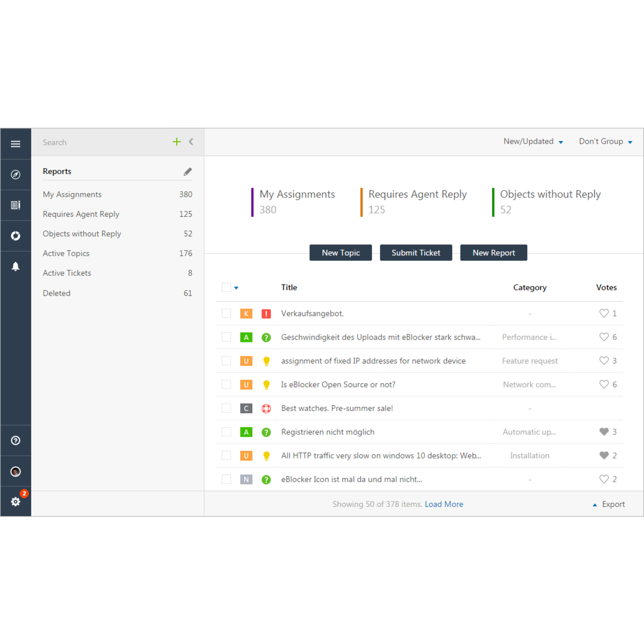Open Active Topics from Reports list
The height and width of the screenshot is (644, 644).
click(66, 253)
